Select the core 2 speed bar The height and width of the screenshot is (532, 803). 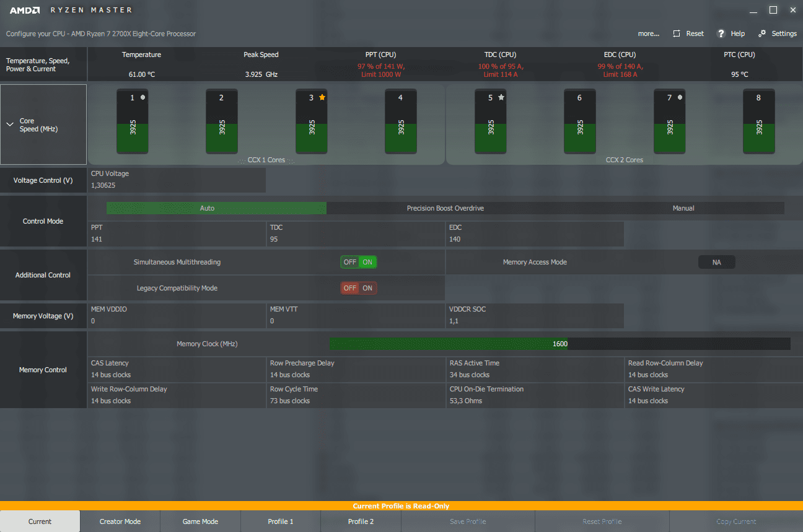(222, 121)
